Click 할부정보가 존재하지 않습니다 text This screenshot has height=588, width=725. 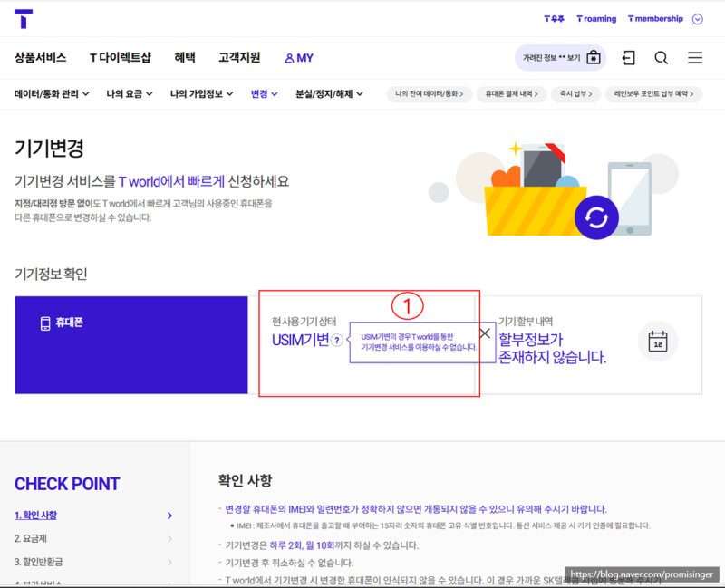(552, 349)
